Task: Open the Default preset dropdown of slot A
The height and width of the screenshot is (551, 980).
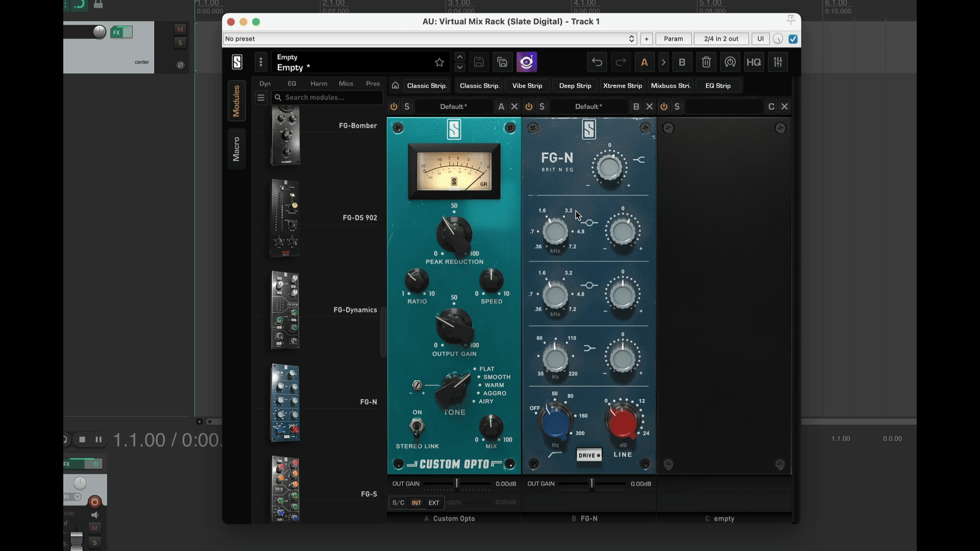Action: [454, 107]
